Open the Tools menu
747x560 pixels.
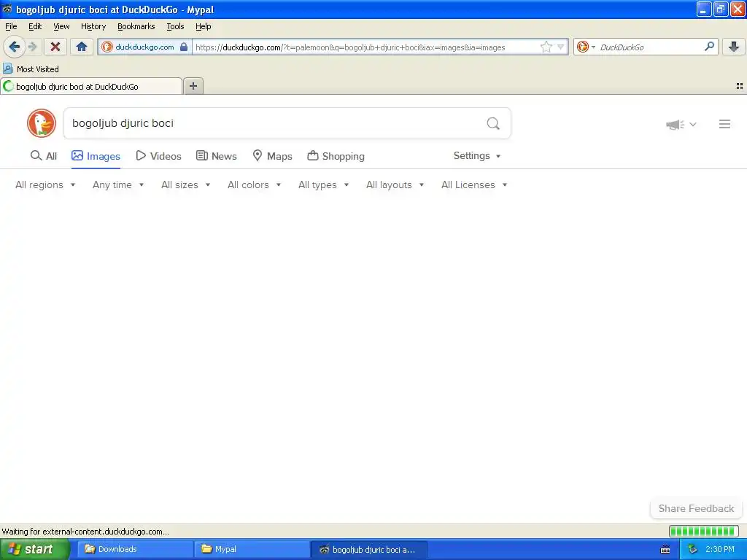pos(175,26)
